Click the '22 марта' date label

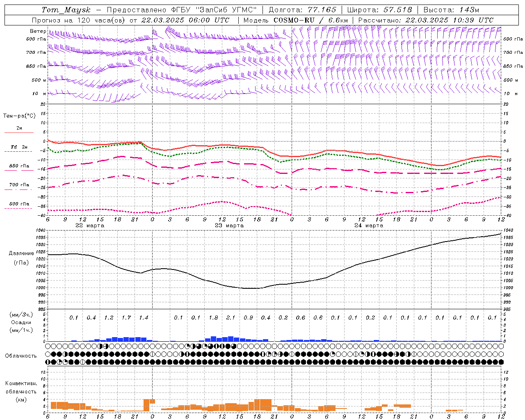point(90,225)
